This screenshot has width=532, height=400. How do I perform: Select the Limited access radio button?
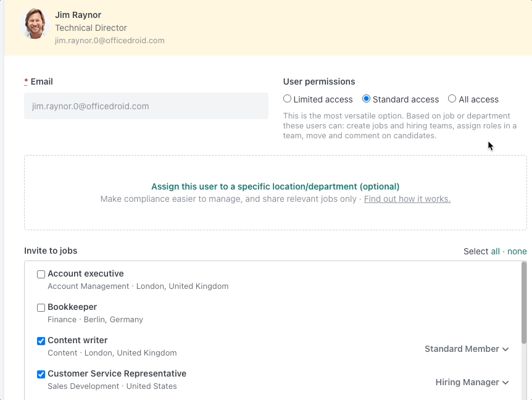pyautogui.click(x=287, y=99)
